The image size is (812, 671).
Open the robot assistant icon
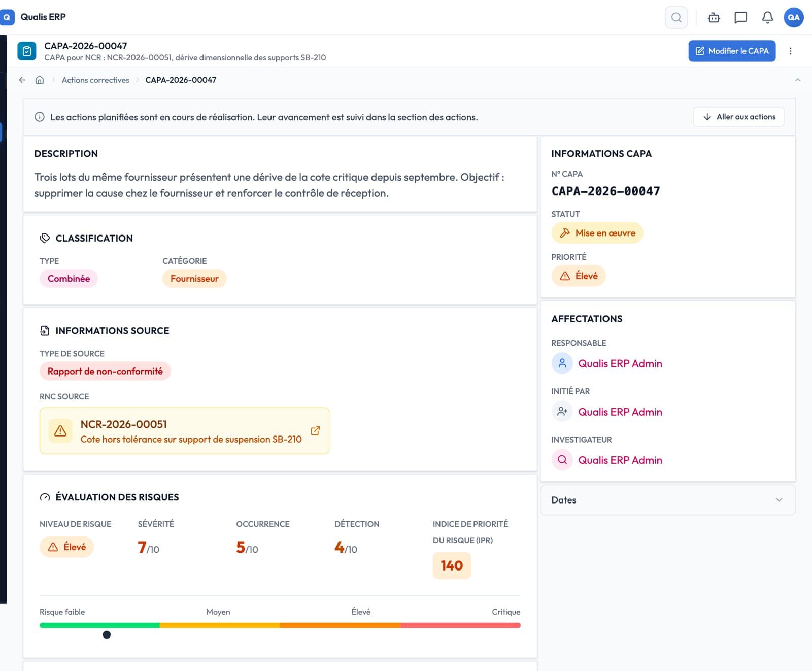coord(714,17)
